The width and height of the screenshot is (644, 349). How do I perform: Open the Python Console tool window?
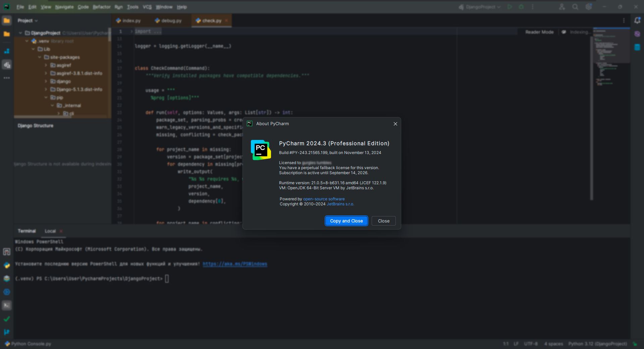(x=7, y=265)
